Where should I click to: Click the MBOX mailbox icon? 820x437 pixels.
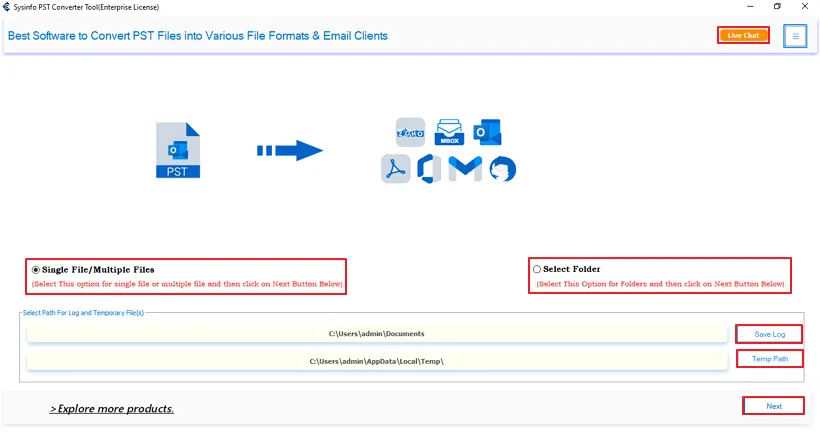[449, 132]
